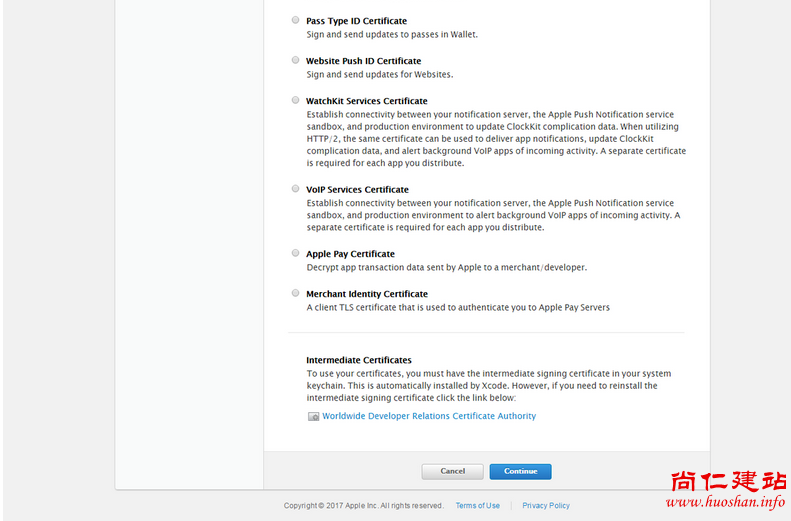Viewport: 791px width, 521px height.
Task: Open the Terms of Use link
Action: tap(477, 506)
